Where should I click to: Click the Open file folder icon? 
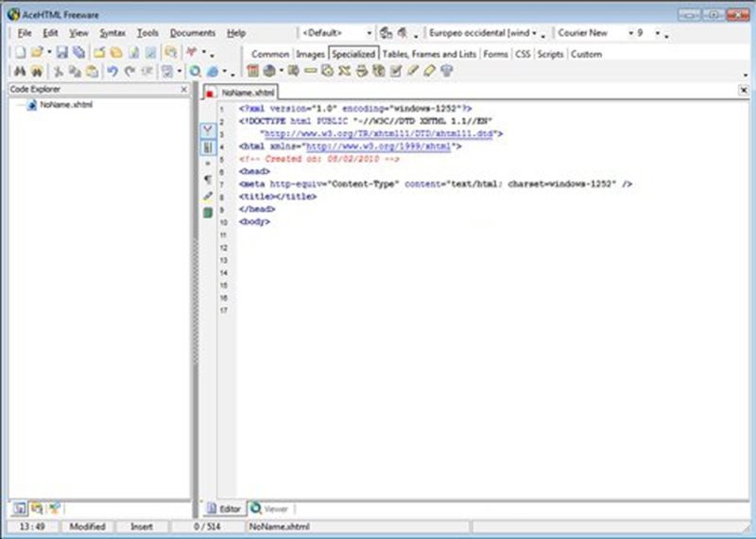coord(37,52)
